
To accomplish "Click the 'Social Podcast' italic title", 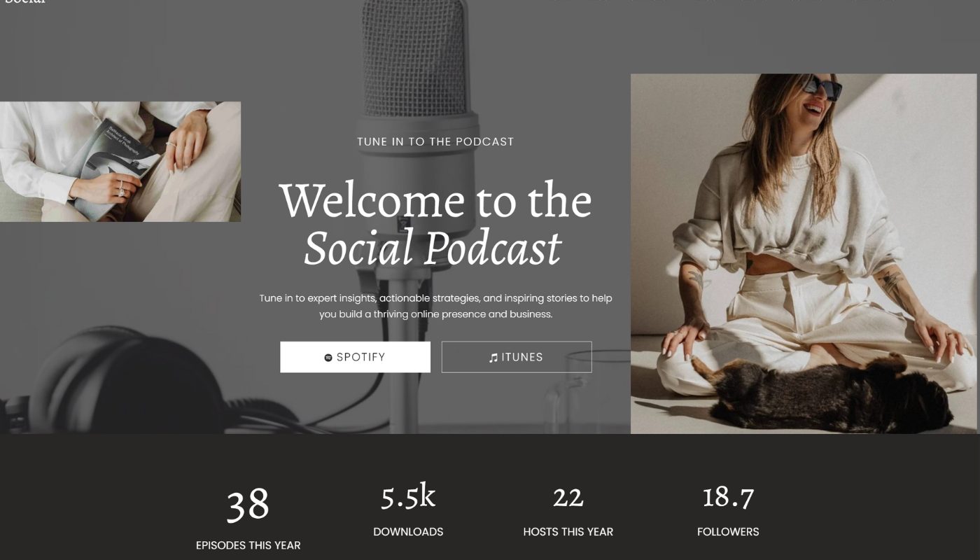I will [433, 248].
